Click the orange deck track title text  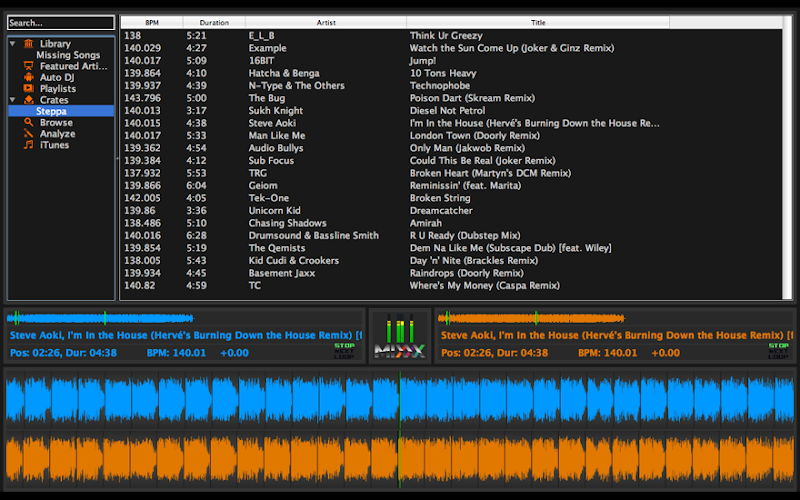(617, 335)
